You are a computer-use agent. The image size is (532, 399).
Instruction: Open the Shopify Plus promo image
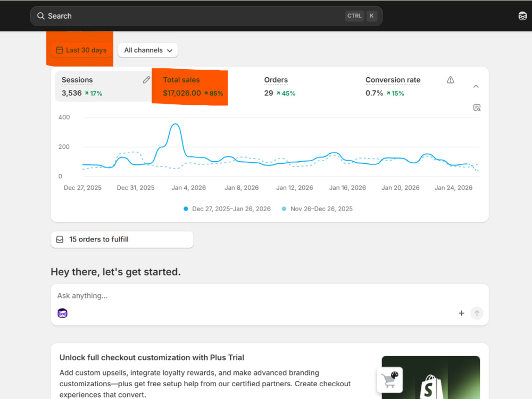430,377
